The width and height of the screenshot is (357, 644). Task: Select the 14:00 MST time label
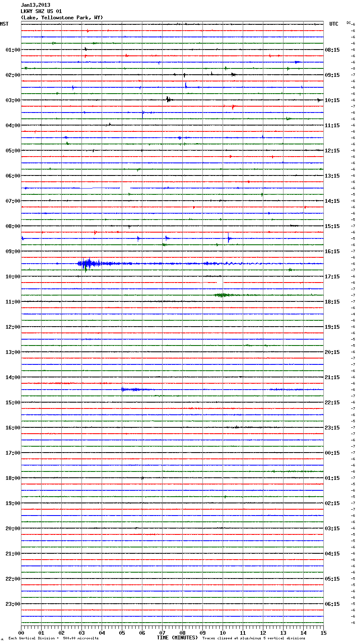pyautogui.click(x=13, y=377)
